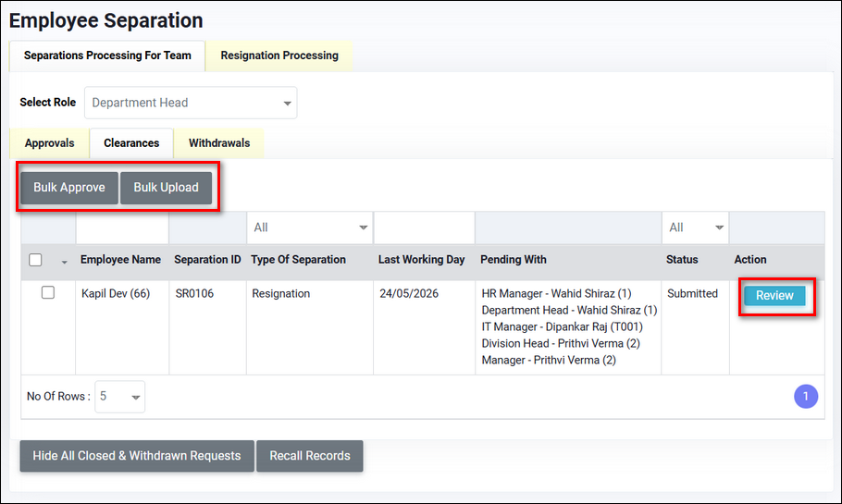Change the No Of Rows dropdown
842x504 pixels.
tap(120, 397)
